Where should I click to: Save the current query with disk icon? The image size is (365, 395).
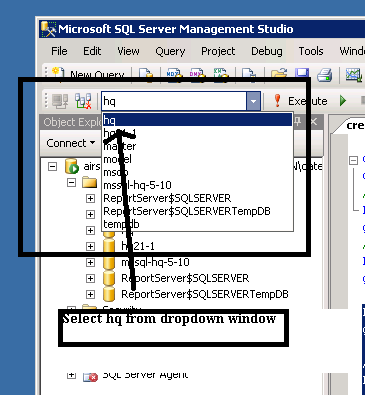click(302, 75)
